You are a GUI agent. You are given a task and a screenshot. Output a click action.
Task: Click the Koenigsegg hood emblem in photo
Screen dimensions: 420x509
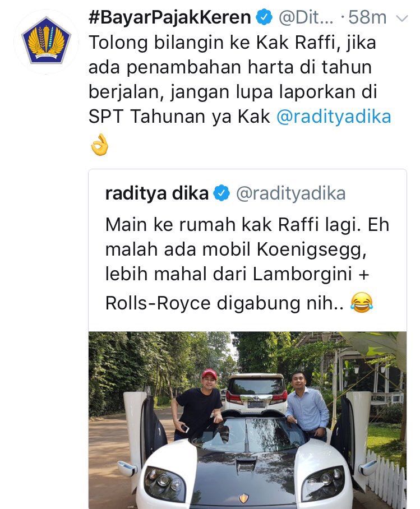tap(243, 498)
